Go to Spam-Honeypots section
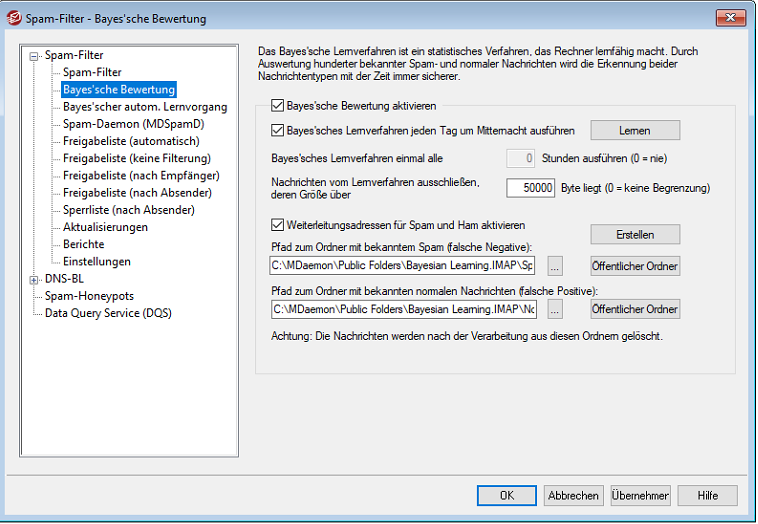Image resolution: width=758 pixels, height=524 pixels. pyautogui.click(x=89, y=296)
